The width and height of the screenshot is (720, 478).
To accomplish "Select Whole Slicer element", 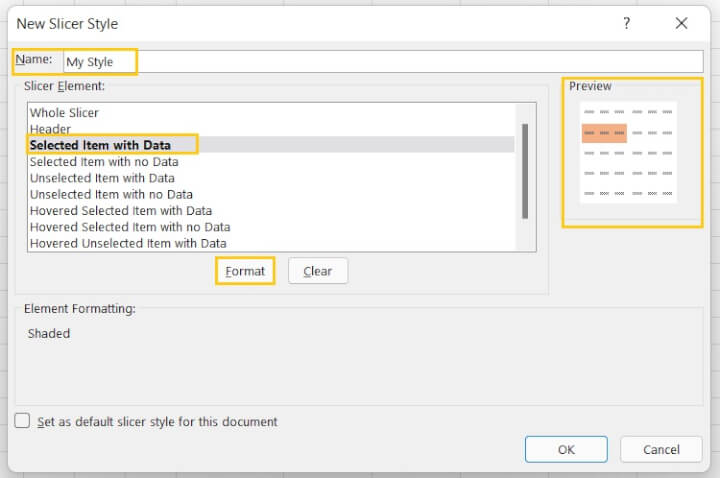I will 64,113.
